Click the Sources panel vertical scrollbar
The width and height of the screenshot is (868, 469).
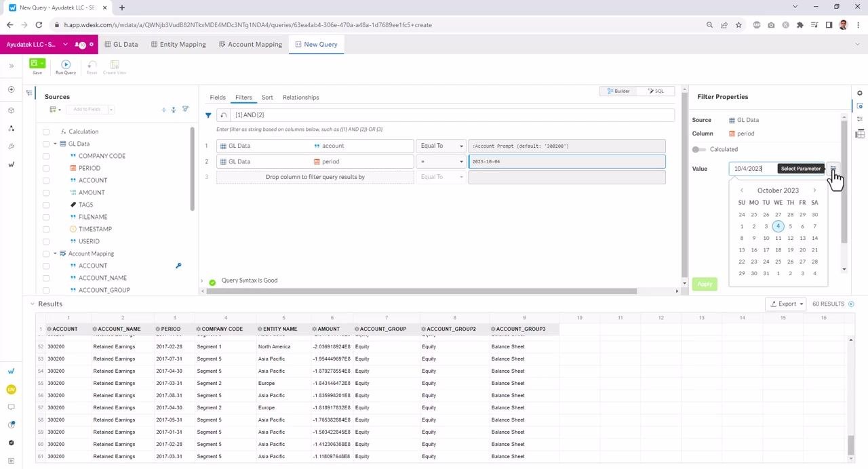(x=193, y=168)
